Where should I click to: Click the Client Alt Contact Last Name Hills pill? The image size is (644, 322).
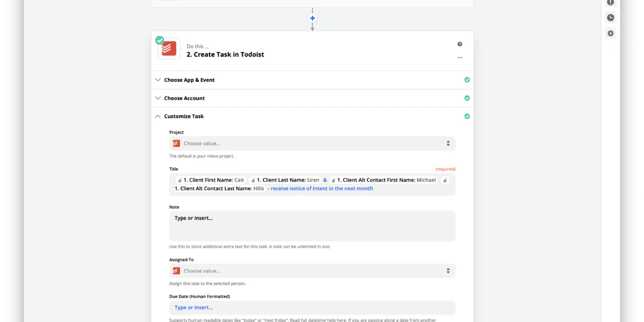tap(220, 189)
